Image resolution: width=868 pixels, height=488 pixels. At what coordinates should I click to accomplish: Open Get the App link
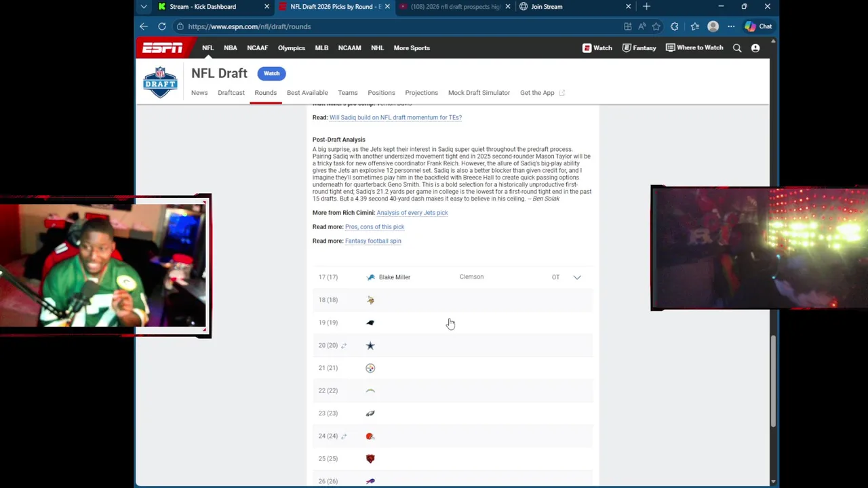pos(542,93)
